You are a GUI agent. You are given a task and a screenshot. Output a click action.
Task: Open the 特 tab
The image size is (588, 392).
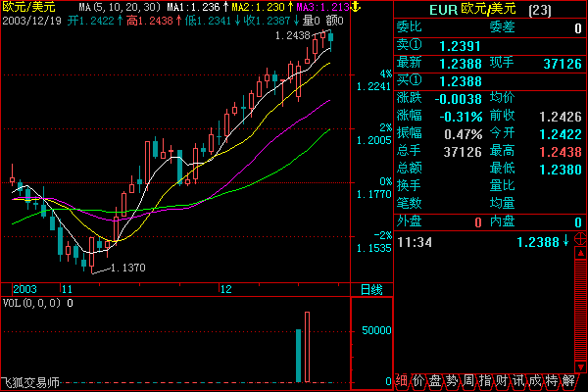pos(552,381)
